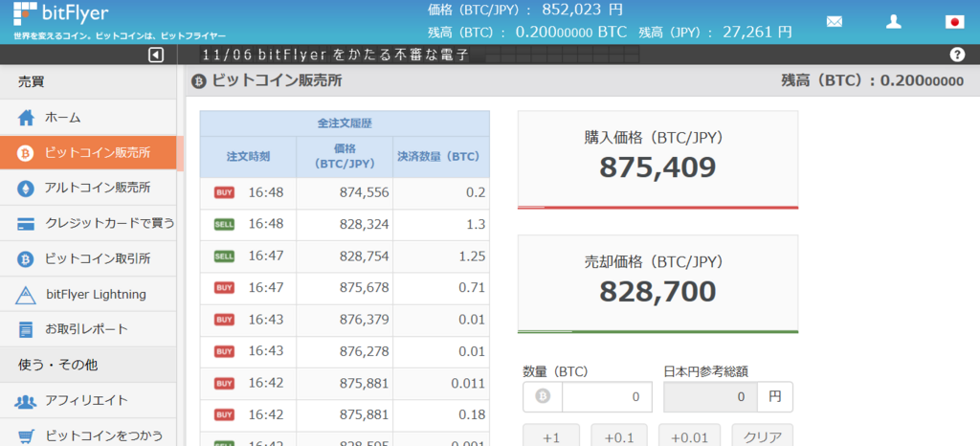980x446 pixels.
Task: Click quantity cell 0.71
Action: point(441,288)
